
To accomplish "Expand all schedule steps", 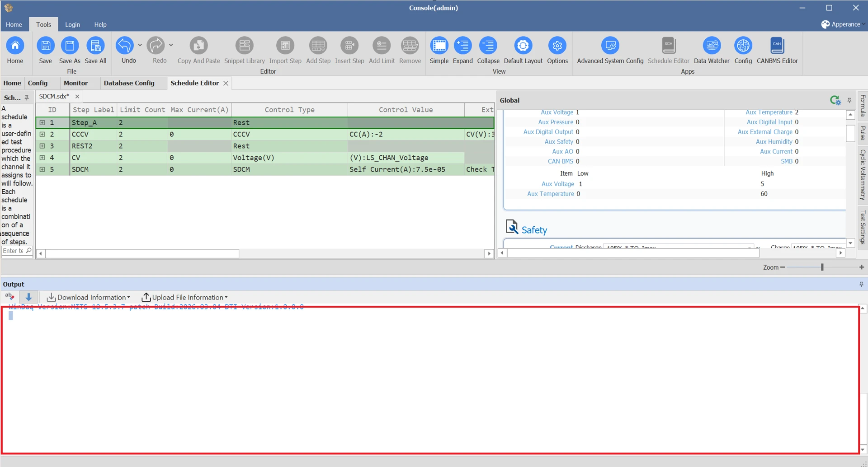I will pyautogui.click(x=463, y=46).
